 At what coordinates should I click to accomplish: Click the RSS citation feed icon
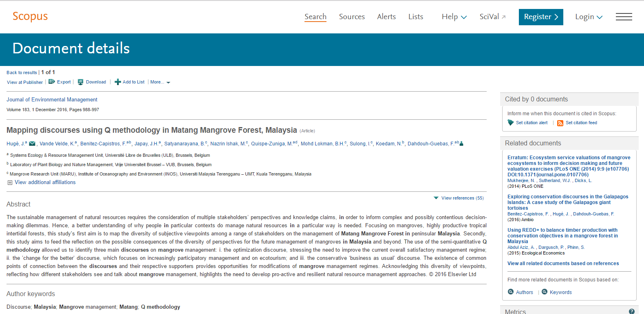pyautogui.click(x=560, y=123)
